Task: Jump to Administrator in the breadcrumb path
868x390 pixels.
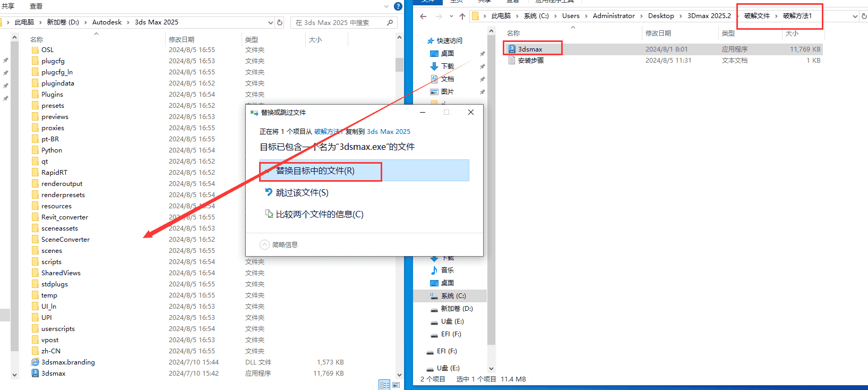Action: [614, 16]
